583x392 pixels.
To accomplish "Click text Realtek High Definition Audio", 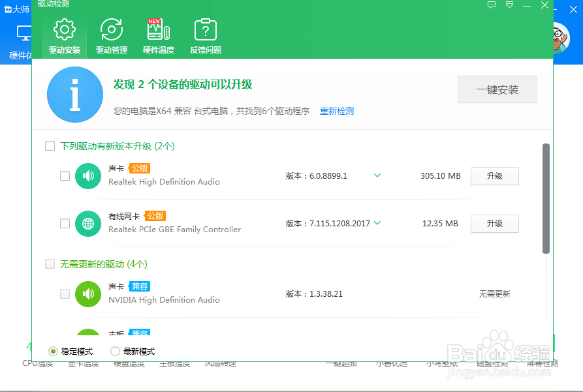I will pyautogui.click(x=164, y=182).
